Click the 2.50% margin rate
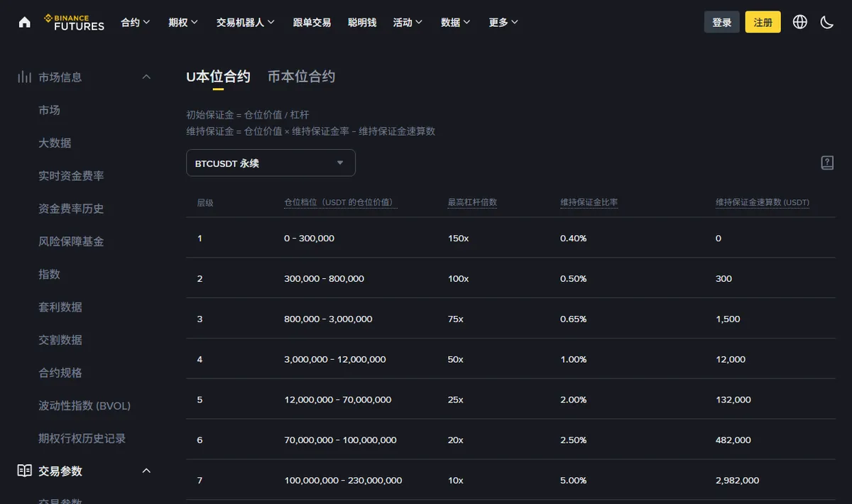 pos(574,440)
